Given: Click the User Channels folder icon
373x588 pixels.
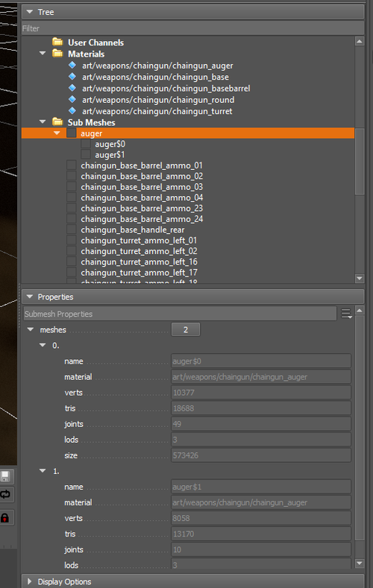Looking at the screenshot, I should coord(57,42).
